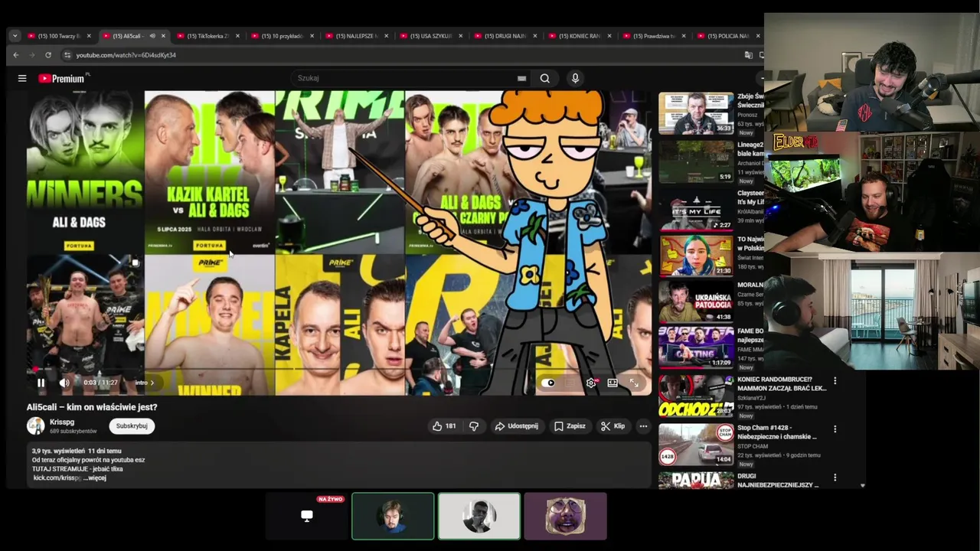
Task: Open the 21:30 green-haired video thumbnail
Action: (x=696, y=256)
